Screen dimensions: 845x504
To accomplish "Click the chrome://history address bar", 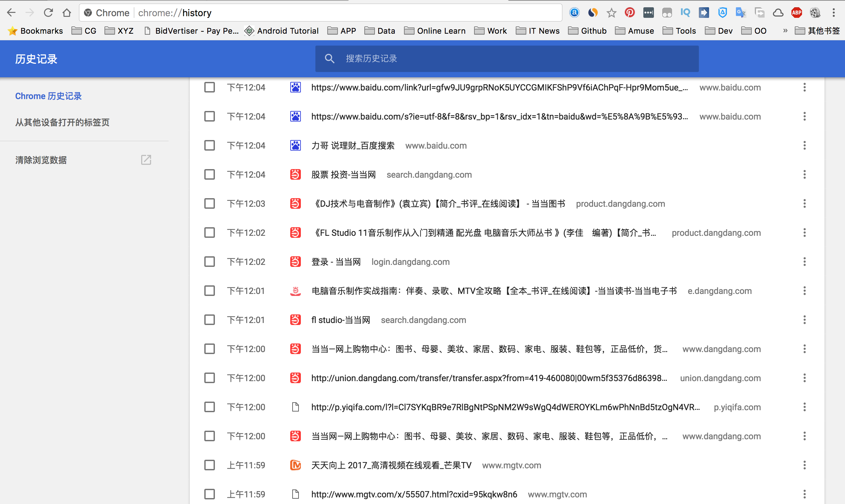I will tap(320, 13).
